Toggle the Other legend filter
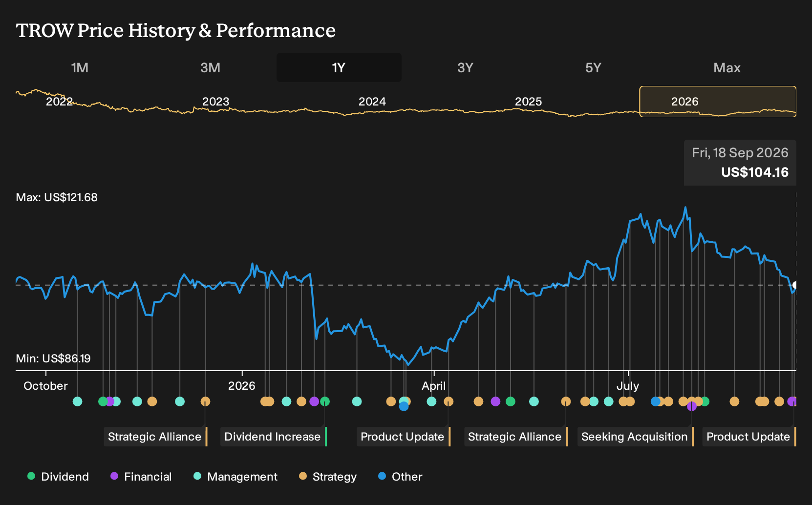Image resolution: width=812 pixels, height=505 pixels. coord(400,477)
